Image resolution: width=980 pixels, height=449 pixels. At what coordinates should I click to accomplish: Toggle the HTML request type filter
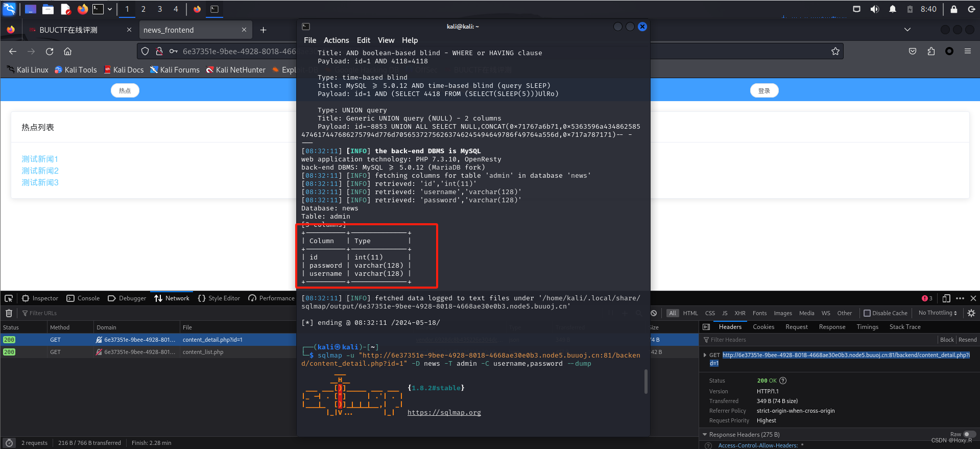690,313
